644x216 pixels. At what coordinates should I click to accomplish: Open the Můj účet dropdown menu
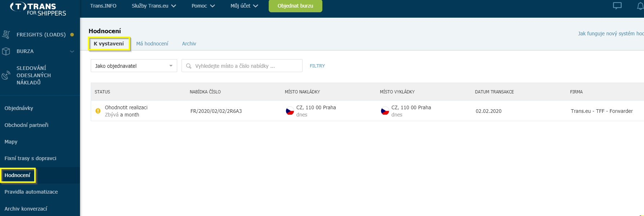244,6
